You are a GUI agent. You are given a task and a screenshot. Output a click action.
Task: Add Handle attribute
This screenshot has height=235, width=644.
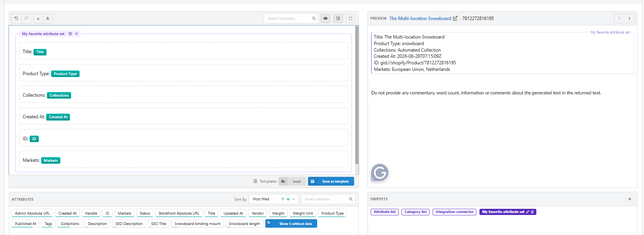[x=91, y=213]
